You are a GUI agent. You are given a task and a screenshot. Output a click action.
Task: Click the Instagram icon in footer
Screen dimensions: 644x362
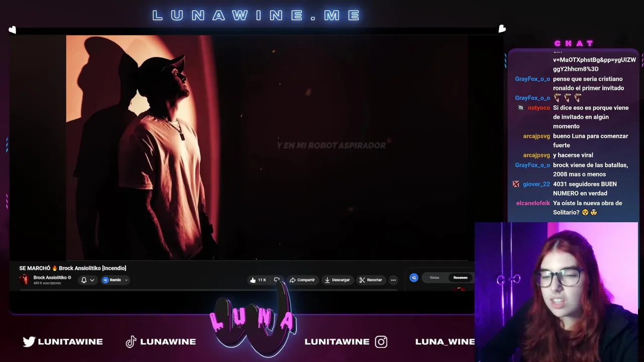381,342
